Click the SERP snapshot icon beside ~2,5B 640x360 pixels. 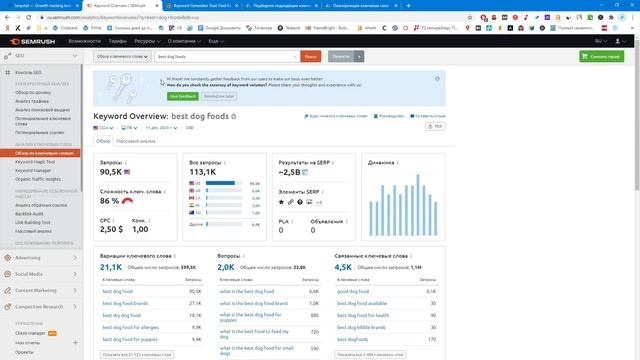click(x=305, y=172)
